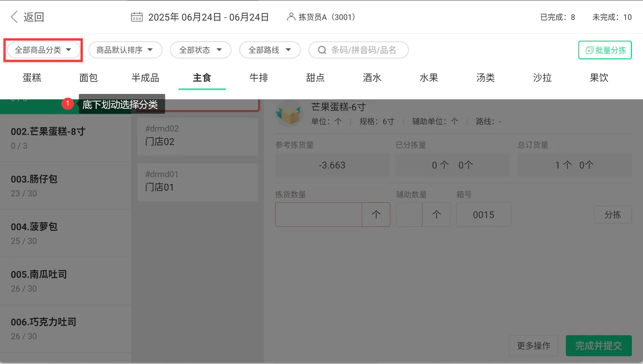Click the 拣货数量 quantity input field
This screenshot has height=364, width=643.
(x=318, y=215)
